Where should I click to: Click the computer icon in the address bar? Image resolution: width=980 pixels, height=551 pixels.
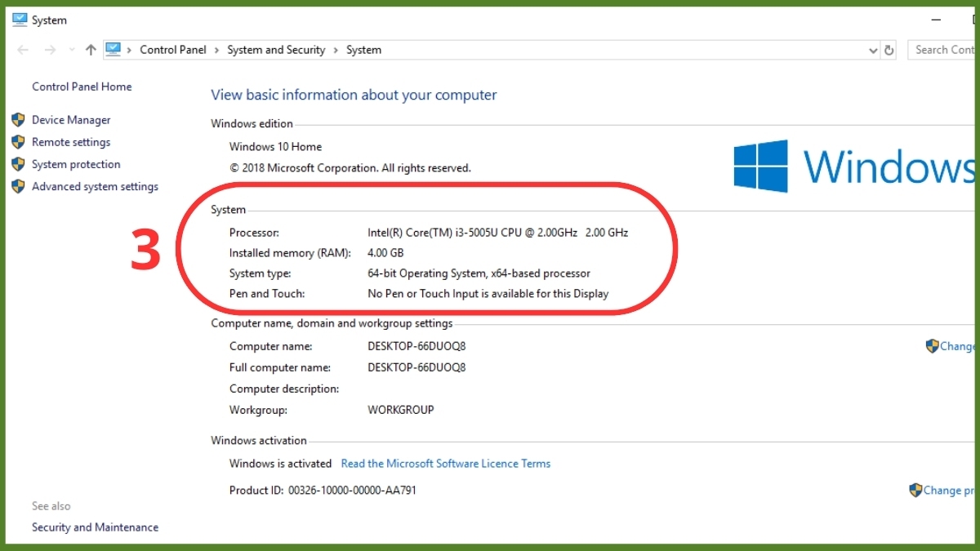pyautogui.click(x=114, y=50)
